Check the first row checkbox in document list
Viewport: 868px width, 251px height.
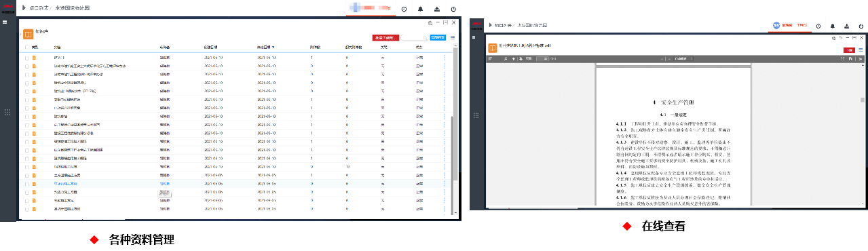click(x=27, y=58)
